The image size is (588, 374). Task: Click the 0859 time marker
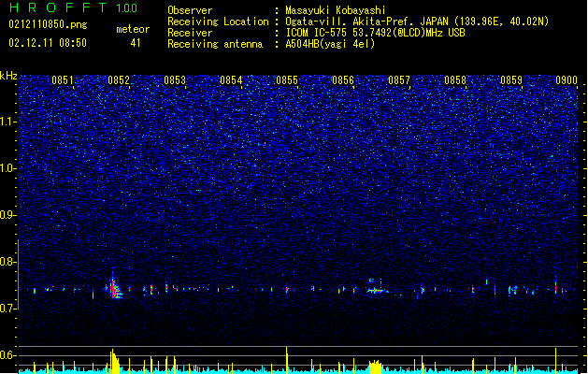(511, 80)
